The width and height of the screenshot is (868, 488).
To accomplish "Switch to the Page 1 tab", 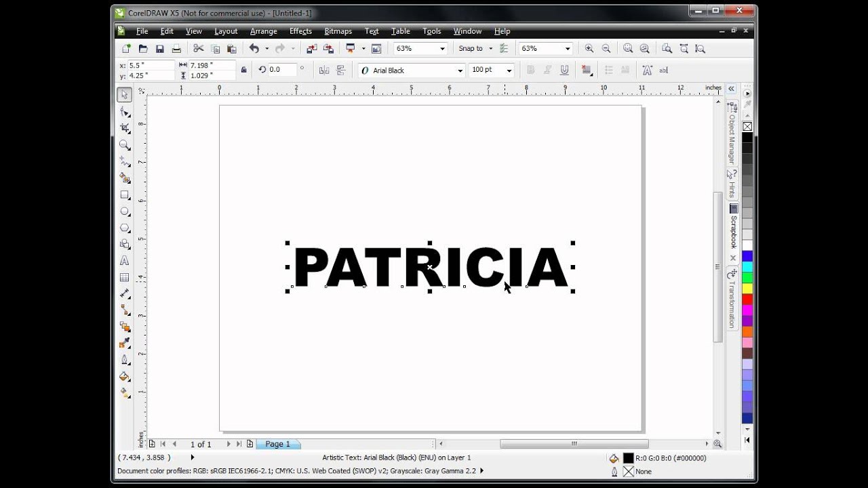I will click(x=277, y=444).
